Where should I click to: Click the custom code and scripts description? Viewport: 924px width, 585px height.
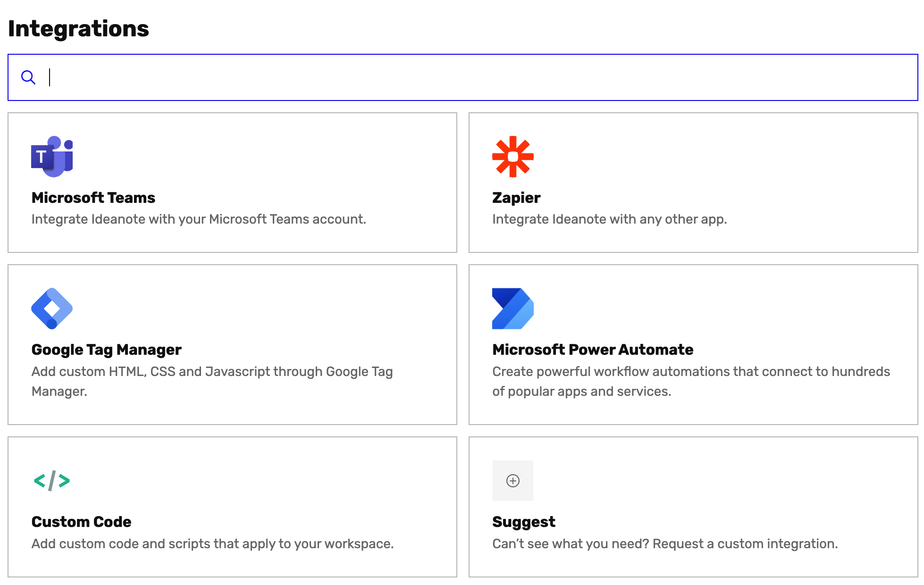[x=212, y=544]
